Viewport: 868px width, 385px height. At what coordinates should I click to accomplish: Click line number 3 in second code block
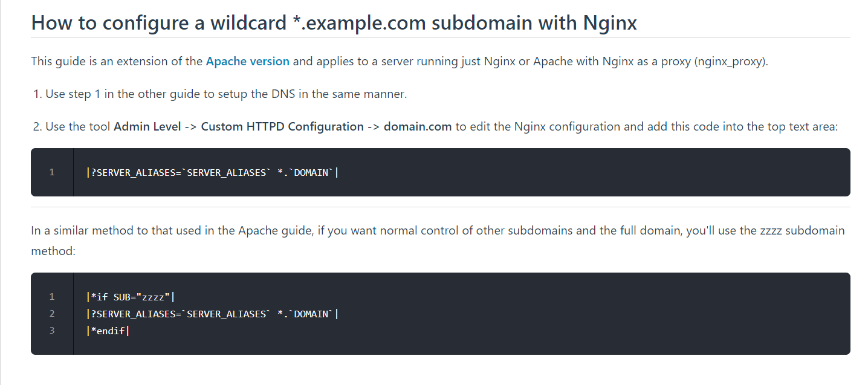52,331
